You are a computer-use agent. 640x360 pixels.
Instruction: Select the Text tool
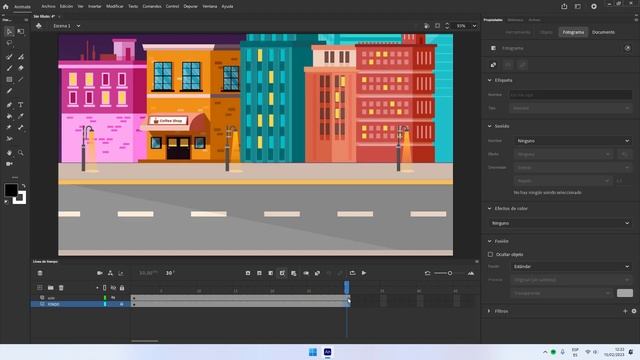coord(20,105)
